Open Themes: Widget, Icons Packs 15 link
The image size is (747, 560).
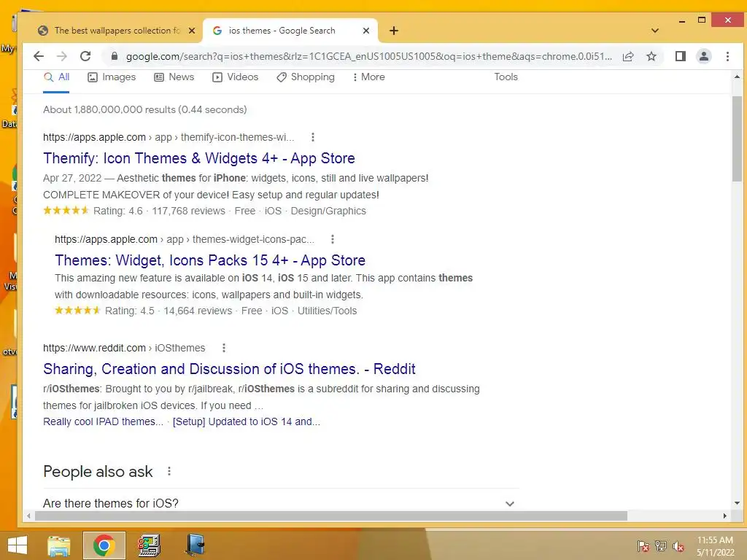click(x=209, y=260)
